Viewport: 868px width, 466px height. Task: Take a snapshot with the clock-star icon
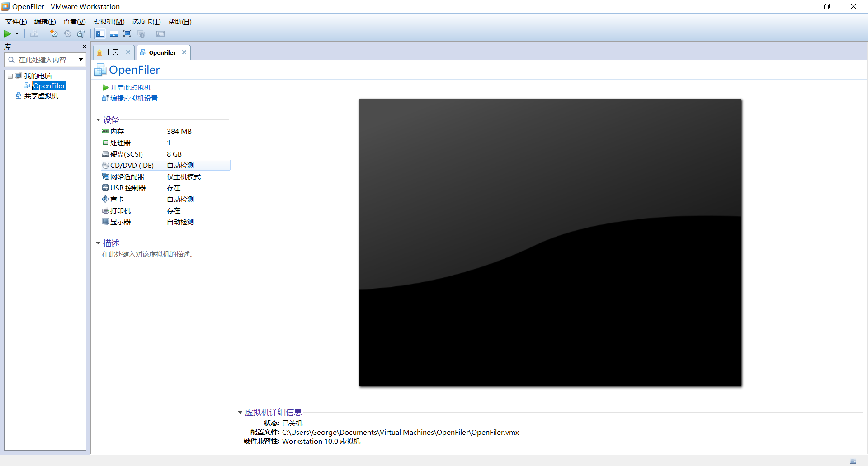point(54,33)
